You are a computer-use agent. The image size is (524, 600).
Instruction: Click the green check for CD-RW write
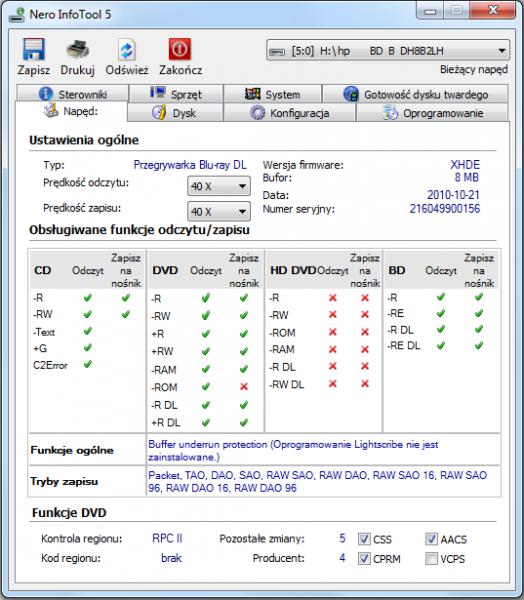(126, 315)
